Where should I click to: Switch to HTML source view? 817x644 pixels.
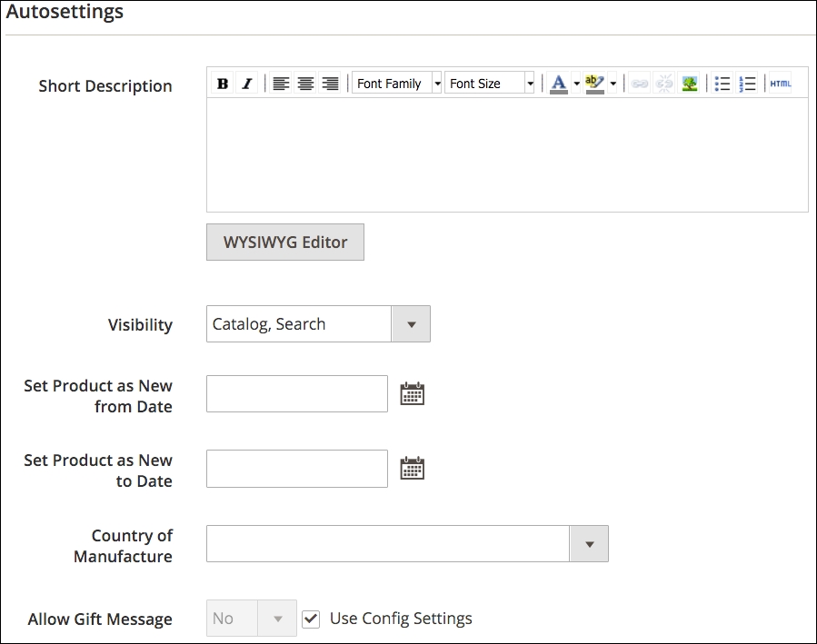pos(781,83)
